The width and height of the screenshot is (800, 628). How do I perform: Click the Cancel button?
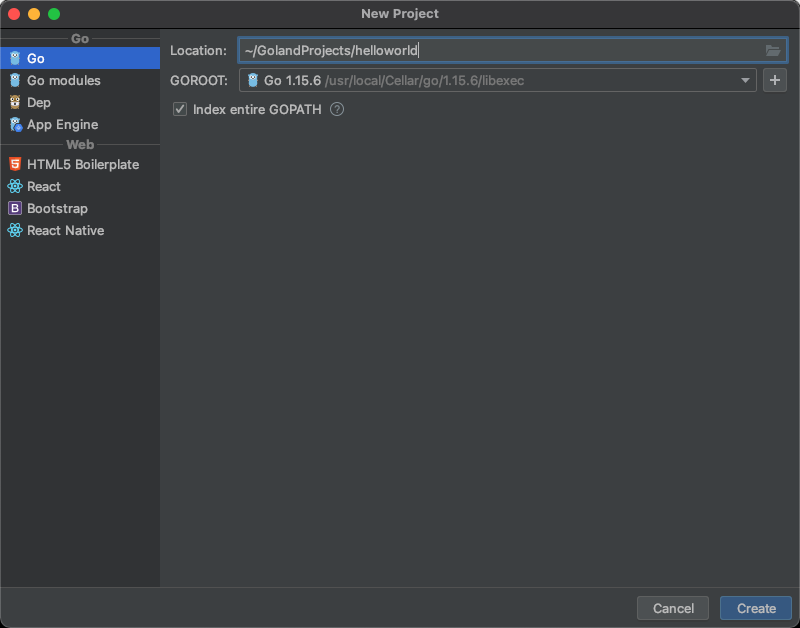[x=673, y=608]
